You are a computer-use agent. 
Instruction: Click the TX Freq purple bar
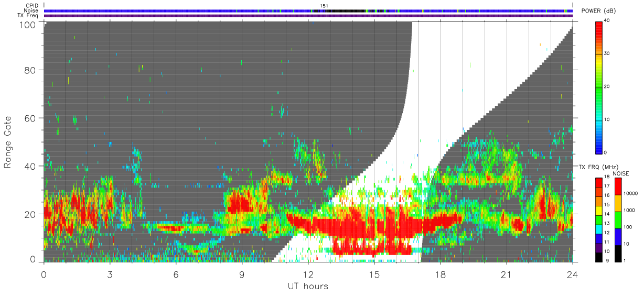click(x=308, y=16)
